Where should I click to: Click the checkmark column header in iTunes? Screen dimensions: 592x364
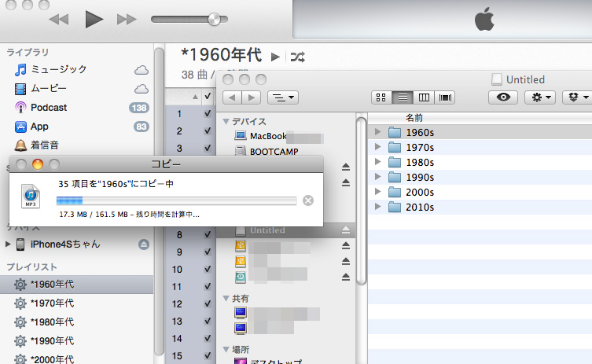coord(208,96)
